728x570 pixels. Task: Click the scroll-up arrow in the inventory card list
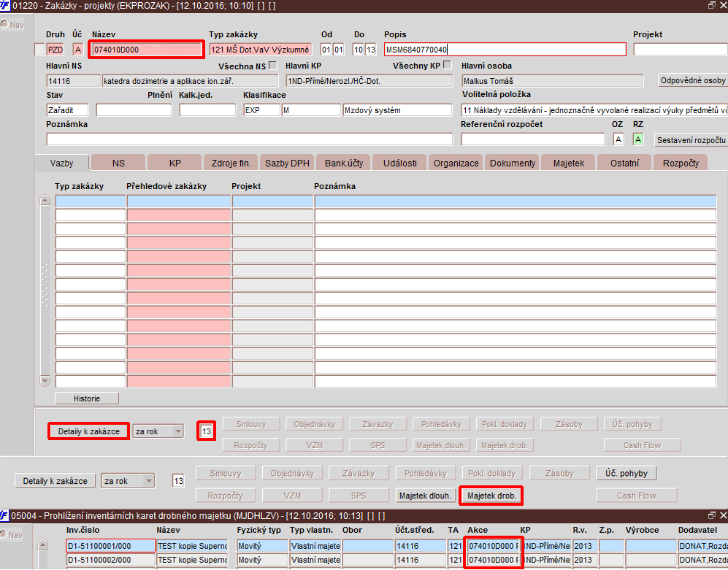[x=42, y=545]
